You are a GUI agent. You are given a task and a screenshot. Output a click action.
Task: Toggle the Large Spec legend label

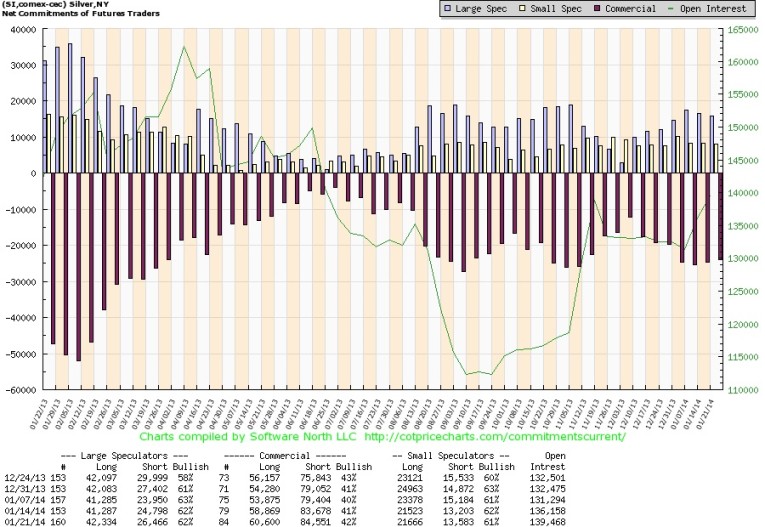[x=479, y=9]
